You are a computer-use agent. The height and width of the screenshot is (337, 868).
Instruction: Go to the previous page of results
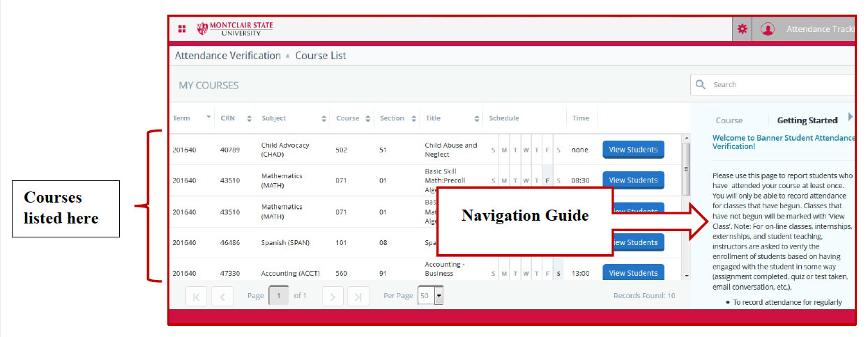coord(222,296)
